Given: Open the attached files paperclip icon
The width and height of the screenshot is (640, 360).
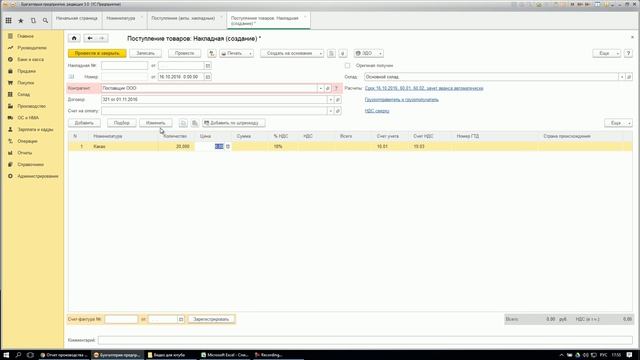Looking at the screenshot, I should [343, 53].
